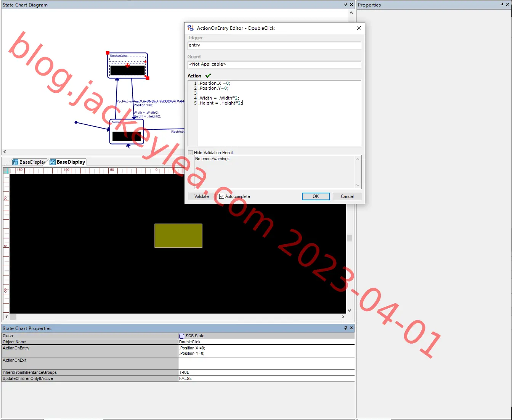Click the SCS:State class value cell
This screenshot has width=512, height=420.
coord(266,336)
